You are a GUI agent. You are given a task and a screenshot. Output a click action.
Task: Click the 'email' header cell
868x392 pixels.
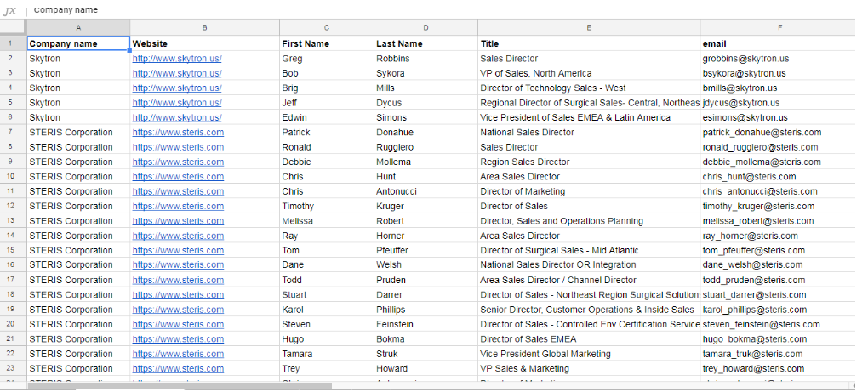[779, 43]
